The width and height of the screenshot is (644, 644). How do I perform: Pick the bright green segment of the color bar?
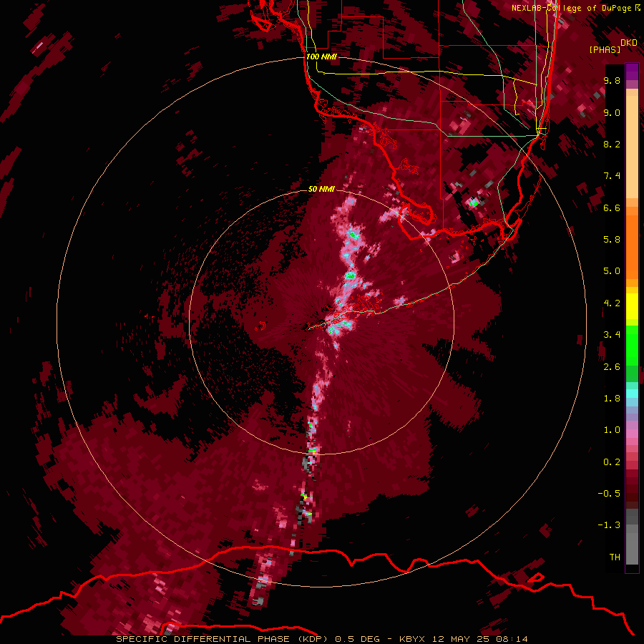pyautogui.click(x=632, y=345)
